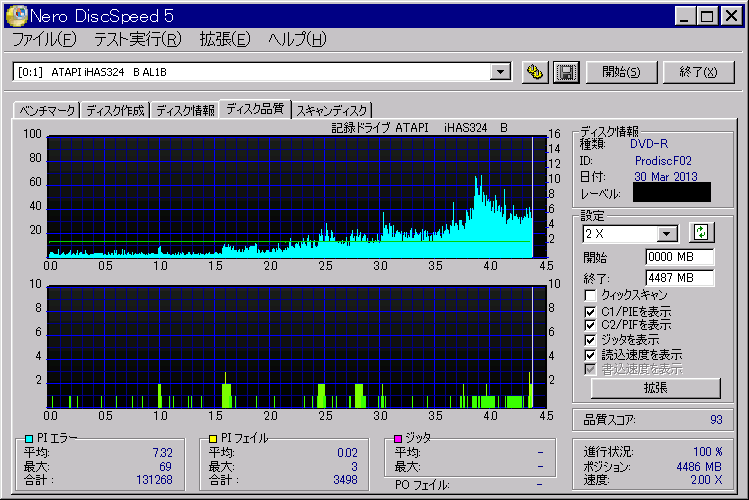The width and height of the screenshot is (749, 500).
Task: Close the Nero DiscSpeed window
Action: (731, 16)
